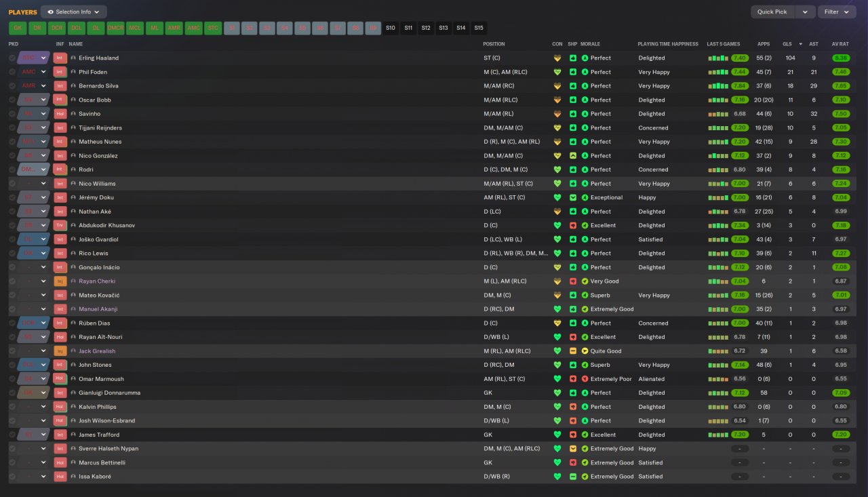Viewport: 868px width, 497px height.
Task: Click Erling Haaland's condition heart icon
Action: (557, 58)
